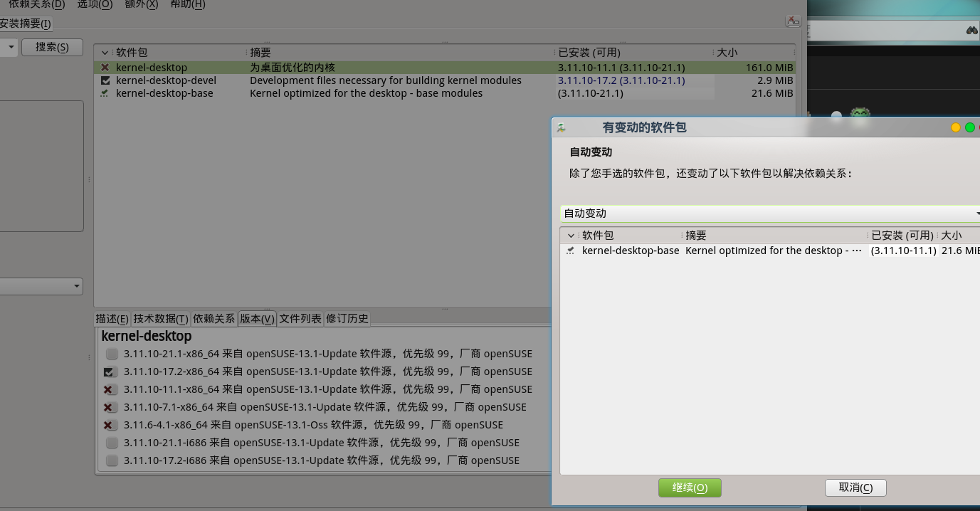The image size is (980, 511).
Task: Sort main table by 摘要 column
Action: (260, 53)
